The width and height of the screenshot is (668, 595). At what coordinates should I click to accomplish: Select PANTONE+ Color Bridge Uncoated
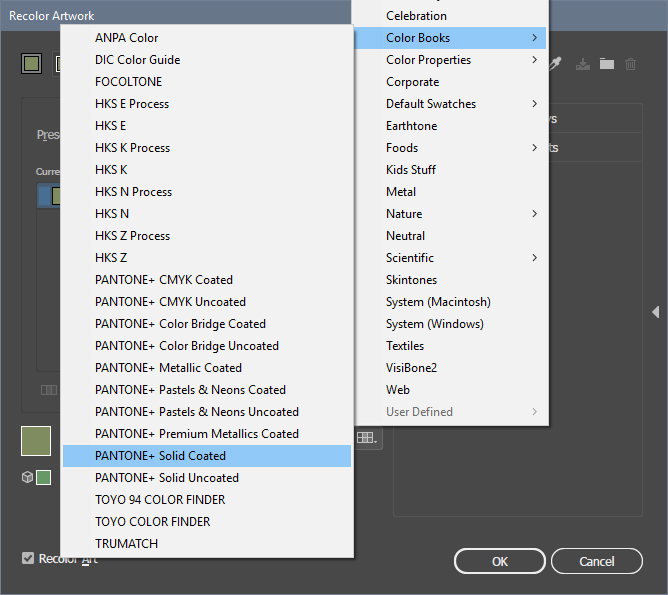tap(207, 346)
